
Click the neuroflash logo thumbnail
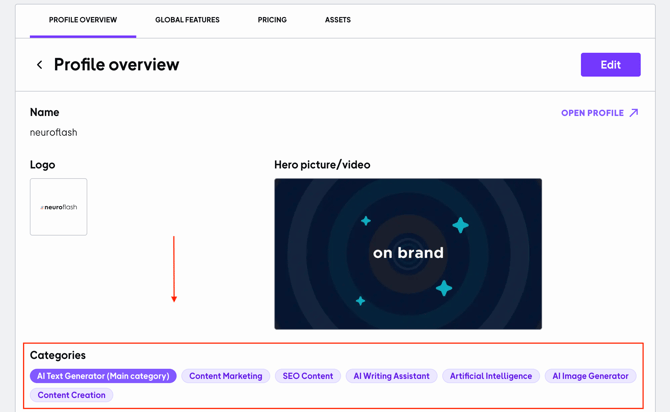(58, 207)
